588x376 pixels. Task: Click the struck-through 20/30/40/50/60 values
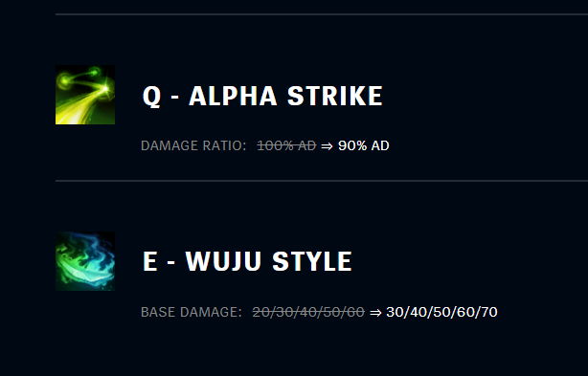[x=308, y=312]
